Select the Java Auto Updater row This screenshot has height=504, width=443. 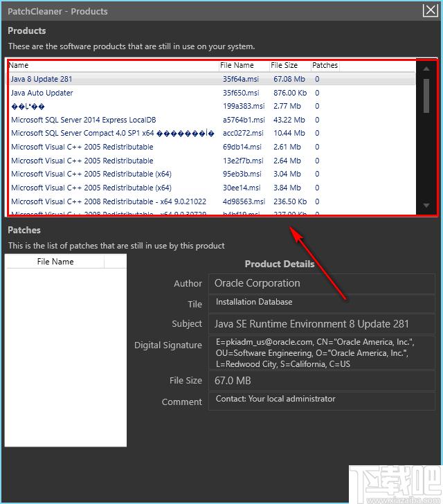click(x=211, y=93)
